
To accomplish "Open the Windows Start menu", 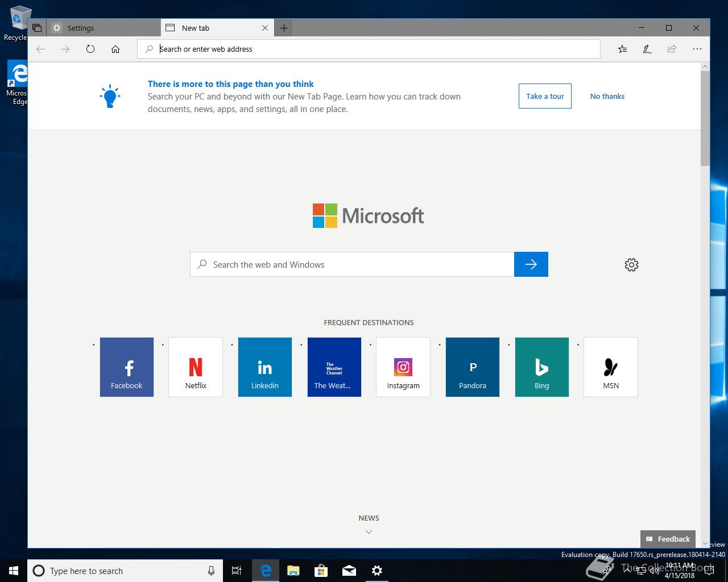I will [x=14, y=571].
